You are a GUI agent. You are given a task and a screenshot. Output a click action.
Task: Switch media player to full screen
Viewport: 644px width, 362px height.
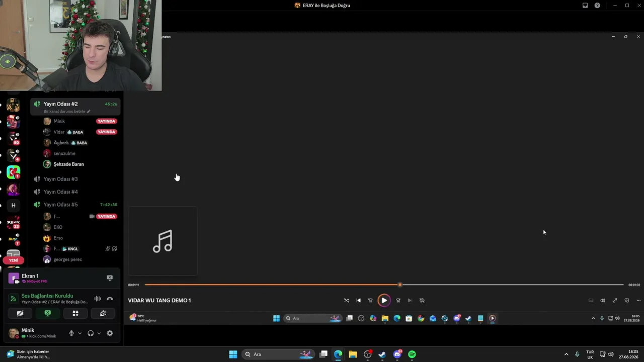(x=614, y=300)
